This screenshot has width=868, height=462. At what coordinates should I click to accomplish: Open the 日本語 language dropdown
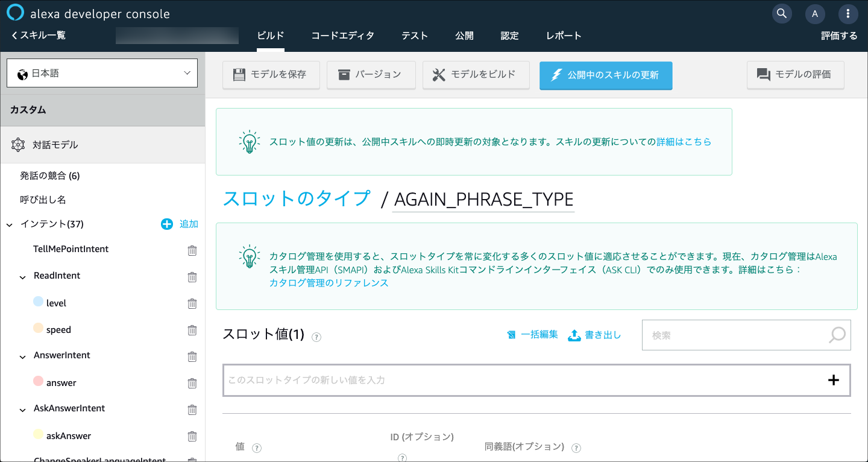point(102,72)
